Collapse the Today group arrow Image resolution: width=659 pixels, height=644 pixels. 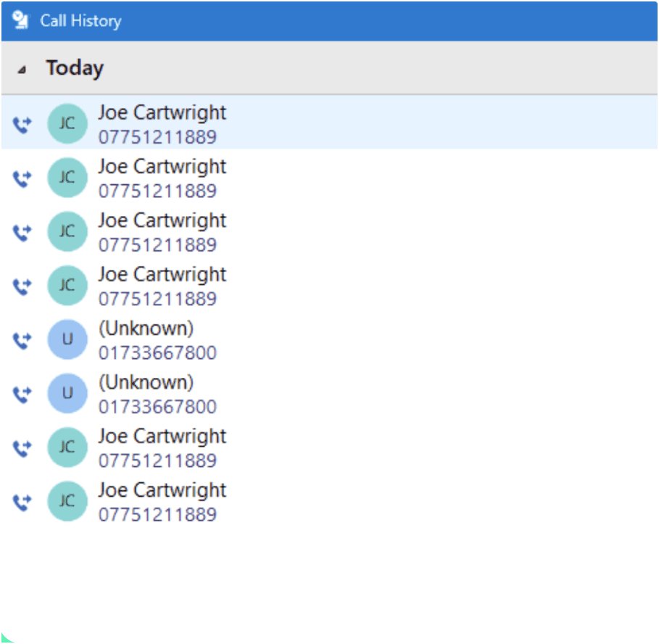[22, 70]
